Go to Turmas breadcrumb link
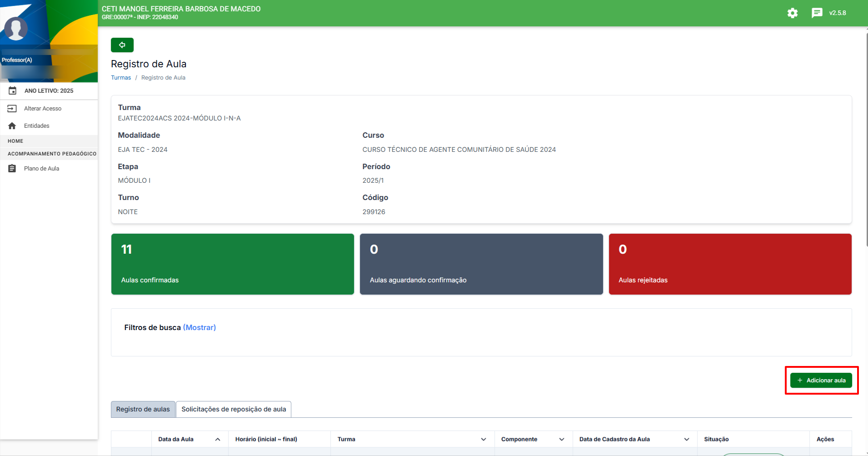The width and height of the screenshot is (868, 456). 121,78
